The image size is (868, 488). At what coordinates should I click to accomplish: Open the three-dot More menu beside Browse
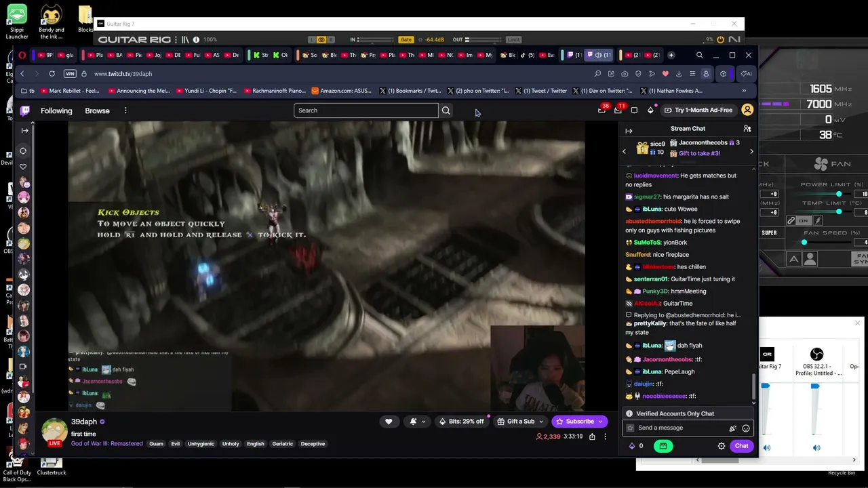[x=125, y=110]
